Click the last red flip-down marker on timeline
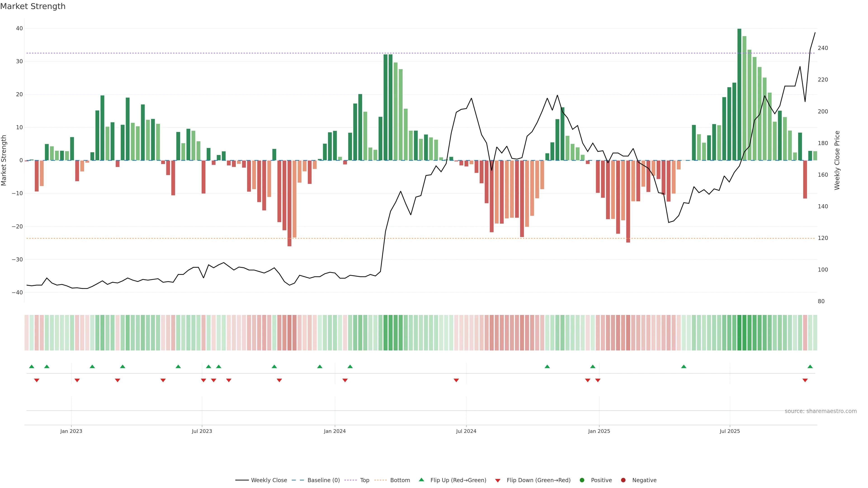 805,380
